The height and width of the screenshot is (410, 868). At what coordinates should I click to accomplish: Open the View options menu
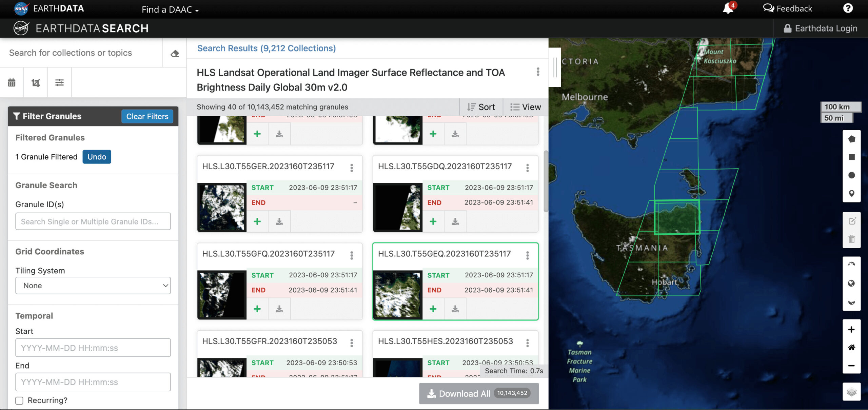click(526, 107)
